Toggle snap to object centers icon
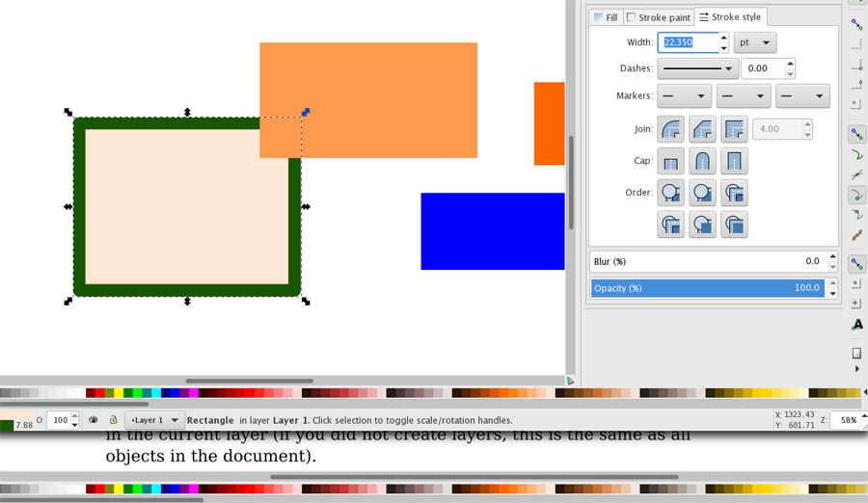This screenshot has width=868, height=503. tap(857, 284)
